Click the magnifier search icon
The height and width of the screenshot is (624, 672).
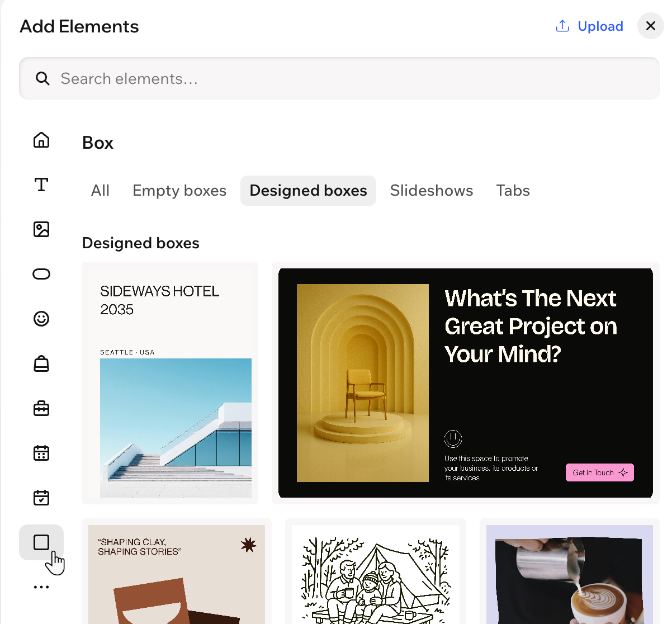point(42,78)
